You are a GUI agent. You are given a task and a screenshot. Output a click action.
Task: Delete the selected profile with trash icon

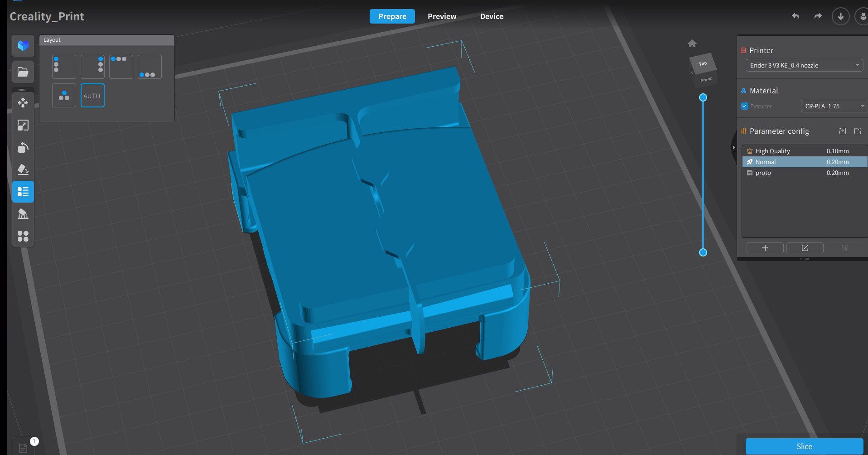(x=844, y=248)
